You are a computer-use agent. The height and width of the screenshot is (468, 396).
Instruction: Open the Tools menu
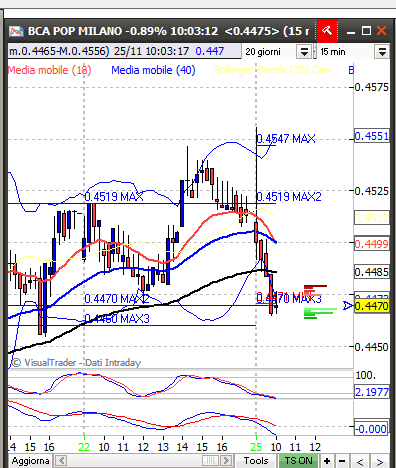coord(256,461)
